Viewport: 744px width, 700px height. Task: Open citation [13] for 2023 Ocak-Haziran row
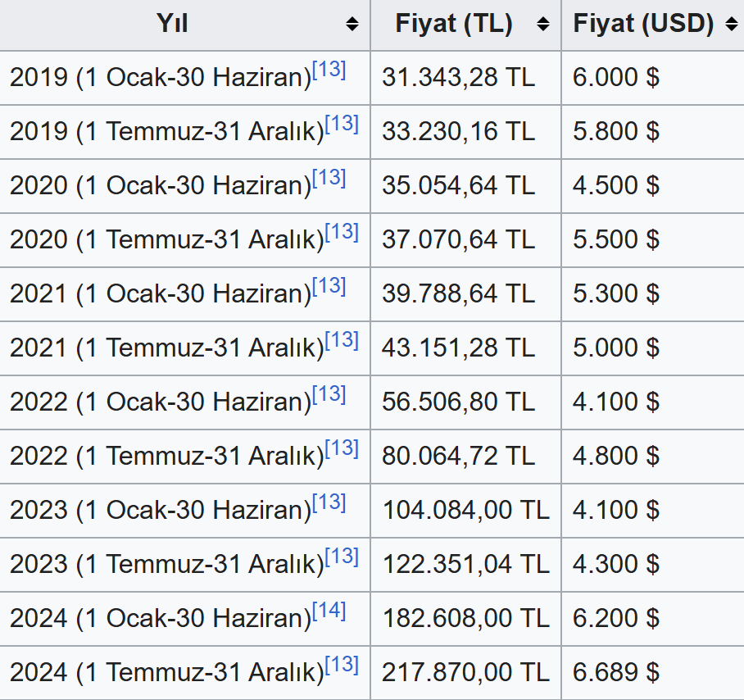click(x=329, y=503)
